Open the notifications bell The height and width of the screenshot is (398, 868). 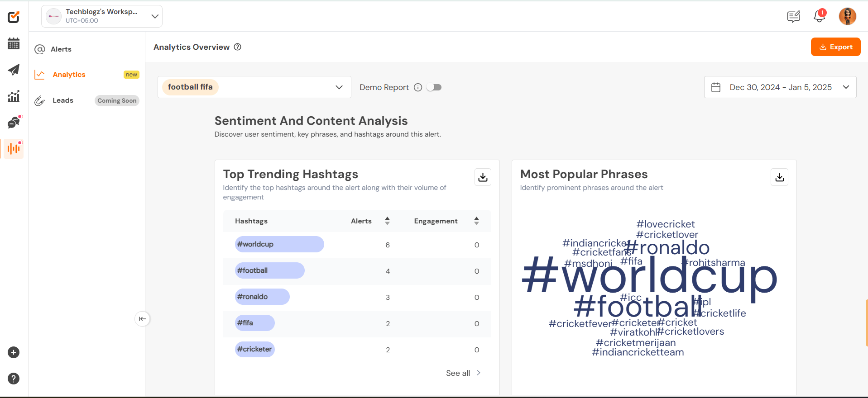[819, 17]
